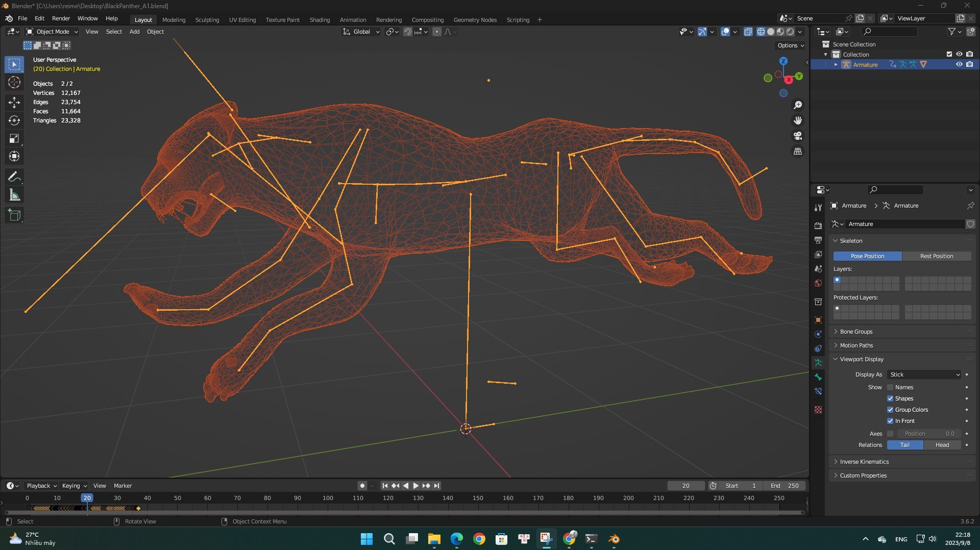980x550 pixels.
Task: Play the animation forward
Action: point(416,486)
